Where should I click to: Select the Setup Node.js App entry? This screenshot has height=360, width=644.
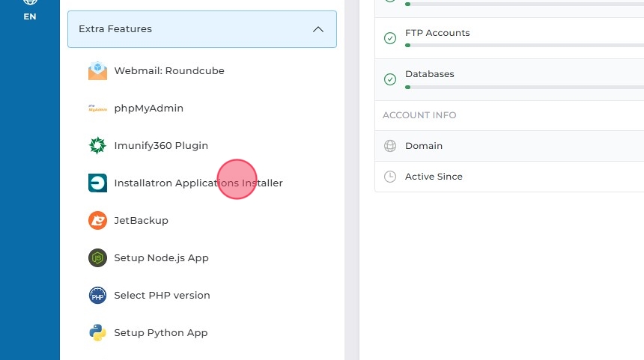[x=161, y=258]
